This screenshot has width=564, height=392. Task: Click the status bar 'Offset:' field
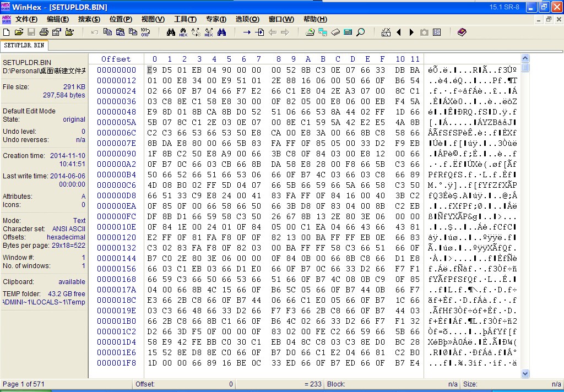pos(184,384)
